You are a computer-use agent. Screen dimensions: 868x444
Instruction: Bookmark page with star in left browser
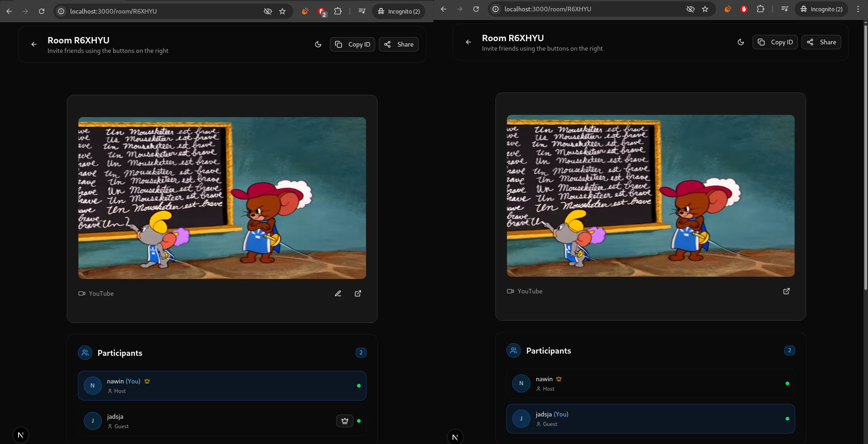coord(282,11)
